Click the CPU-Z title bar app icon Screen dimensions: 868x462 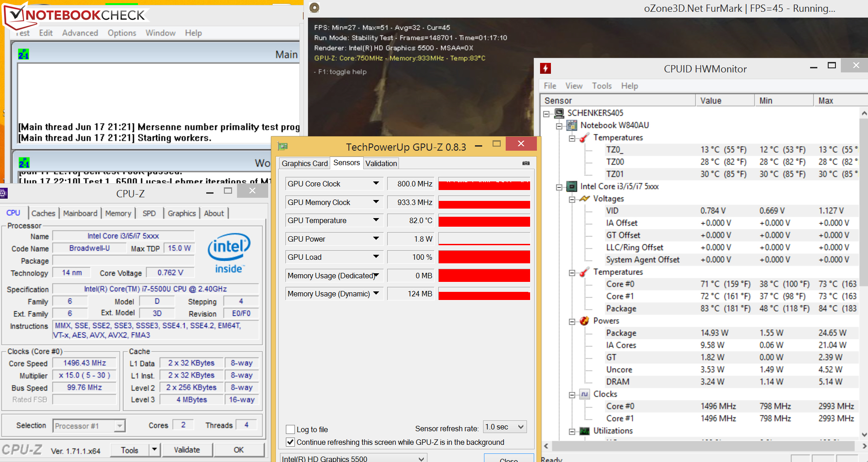click(x=4, y=194)
